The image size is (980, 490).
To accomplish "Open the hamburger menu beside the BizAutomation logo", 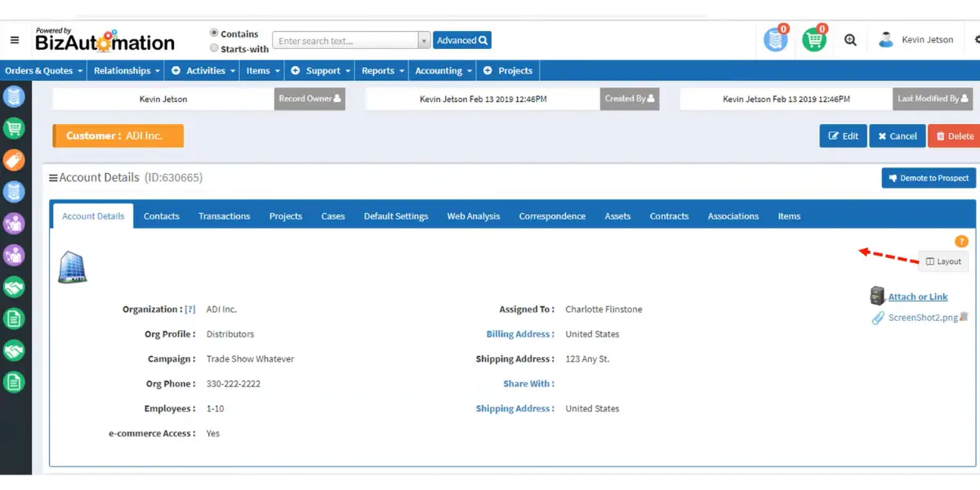I will (15, 40).
